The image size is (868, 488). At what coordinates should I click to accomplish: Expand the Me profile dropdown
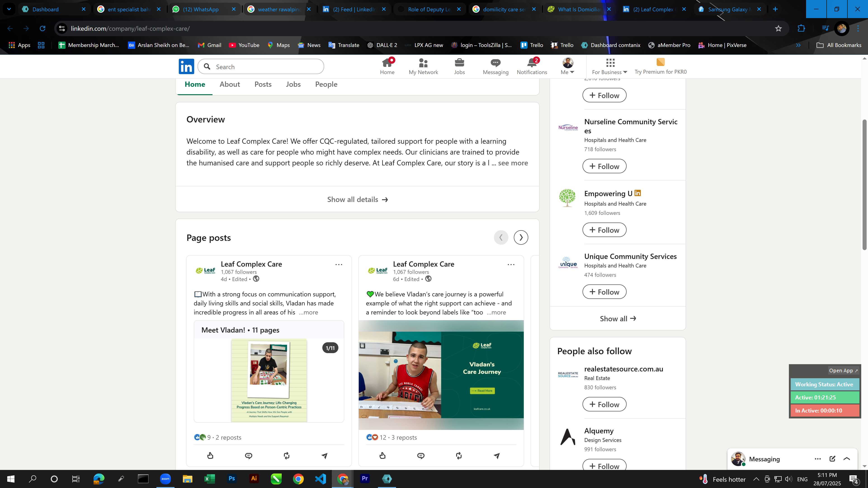[568, 66]
